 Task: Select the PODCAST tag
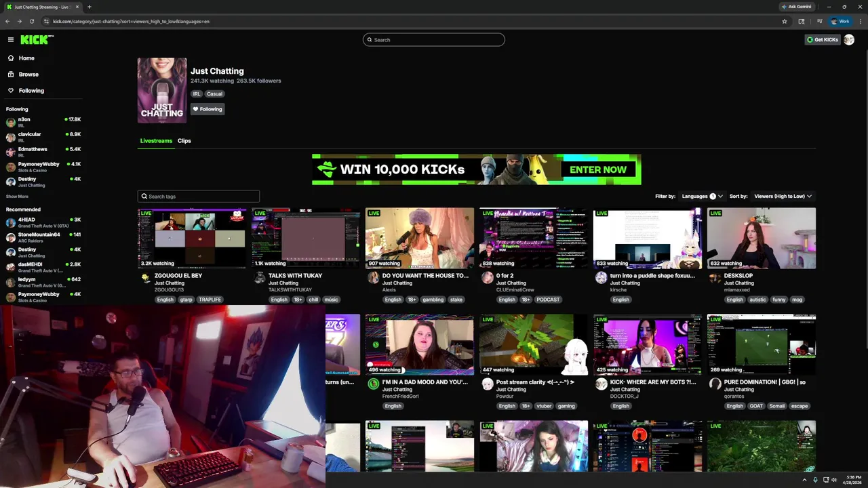548,300
